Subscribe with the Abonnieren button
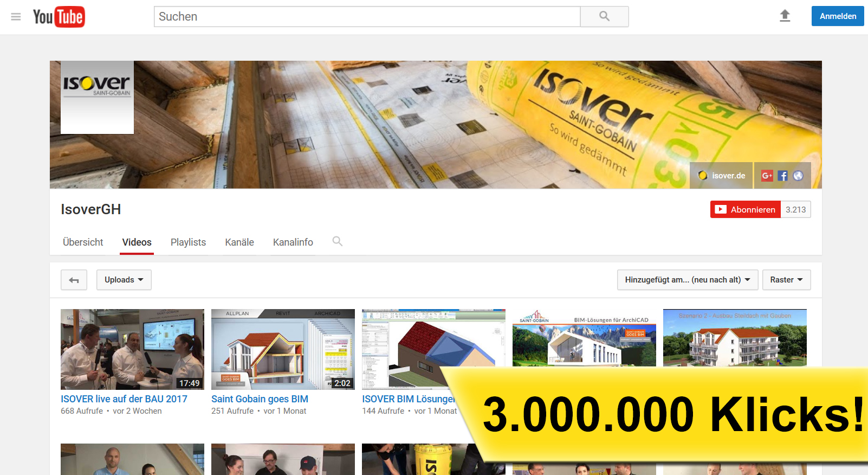Screen dimensions: 868x475 click(746, 210)
